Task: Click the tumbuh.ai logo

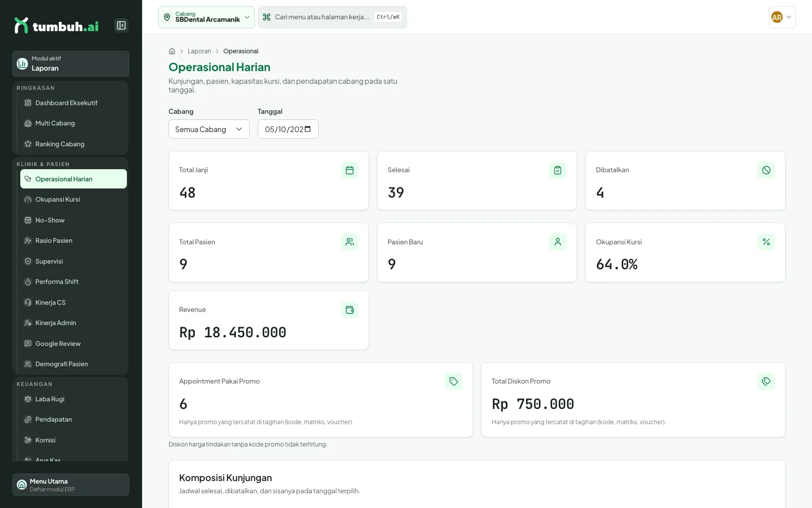Action: click(x=57, y=25)
